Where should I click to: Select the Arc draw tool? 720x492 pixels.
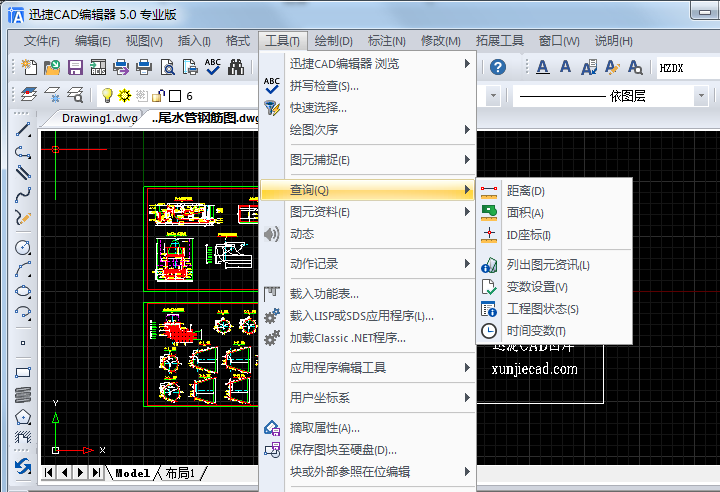[x=22, y=270]
